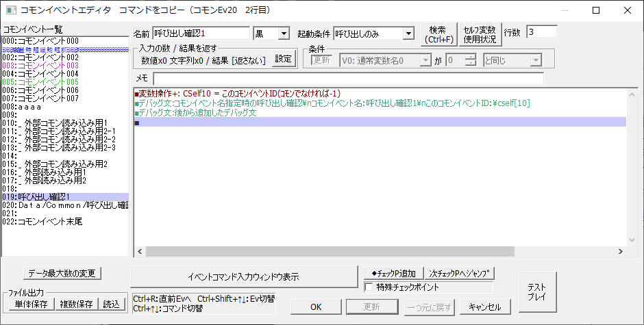Click the 複数保存 file output button
The height and width of the screenshot is (325, 644).
point(77,304)
